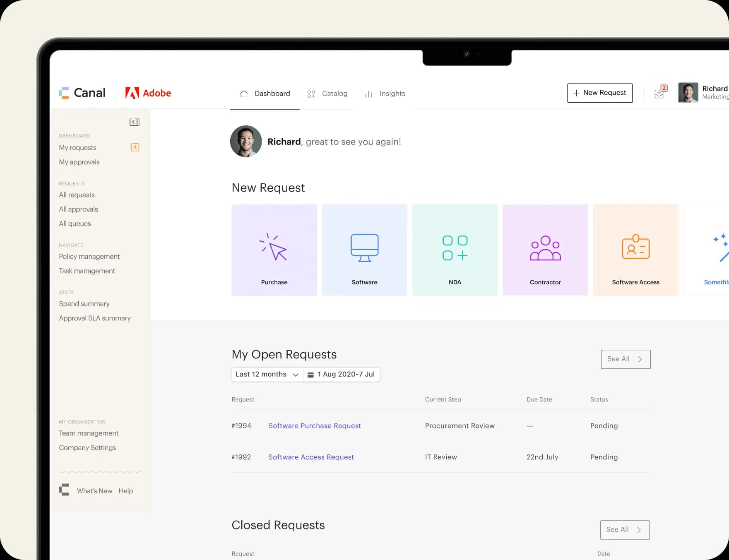The height and width of the screenshot is (560, 729).
Task: Click request number #1994
Action: point(241,426)
